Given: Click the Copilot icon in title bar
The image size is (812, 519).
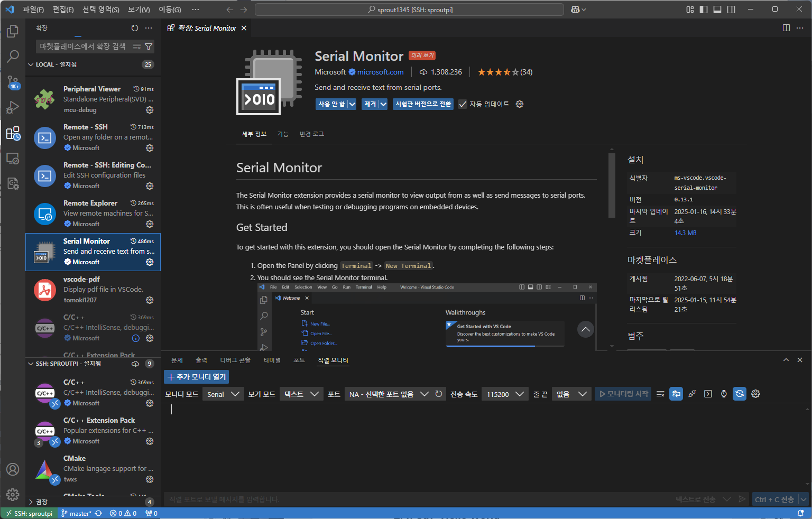Looking at the screenshot, I should coord(576,10).
